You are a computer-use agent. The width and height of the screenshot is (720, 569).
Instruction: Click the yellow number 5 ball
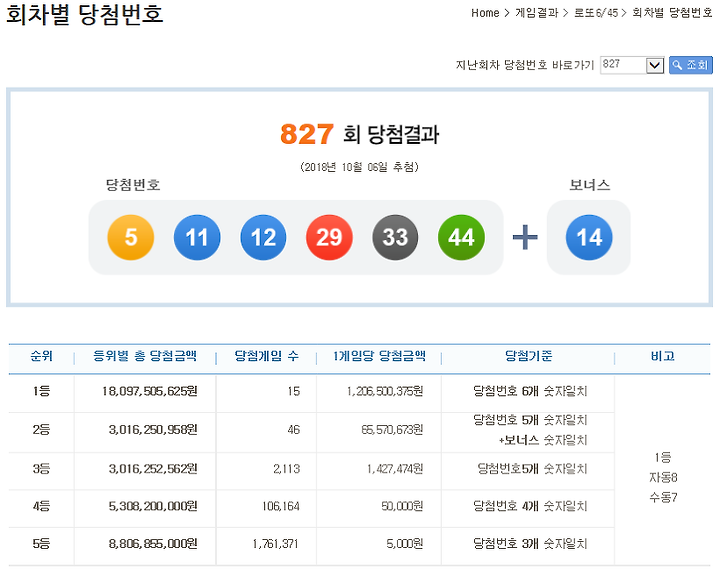pos(131,237)
